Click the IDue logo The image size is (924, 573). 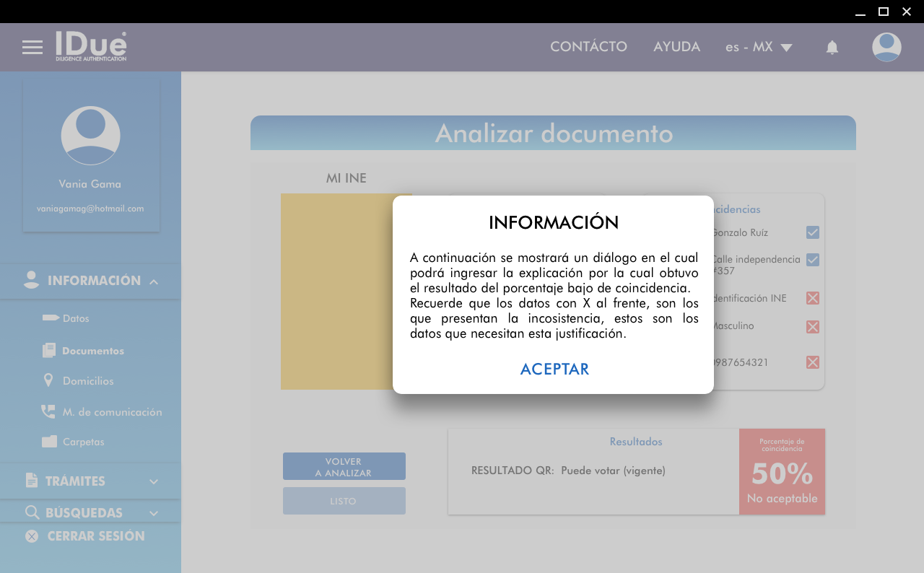[91, 46]
